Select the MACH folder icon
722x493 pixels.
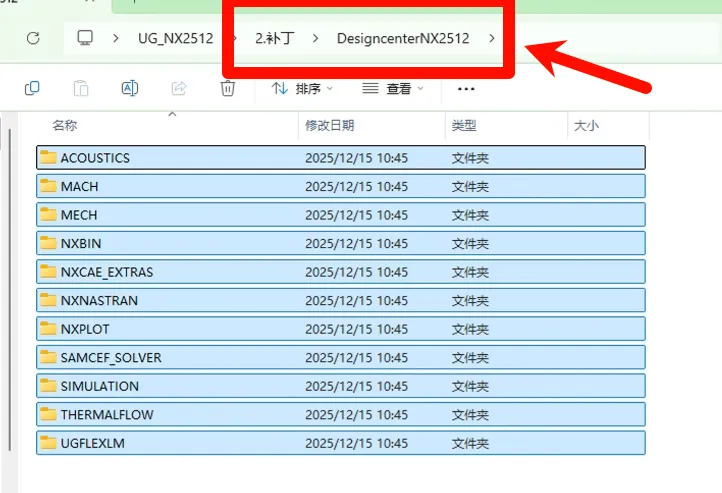point(48,186)
